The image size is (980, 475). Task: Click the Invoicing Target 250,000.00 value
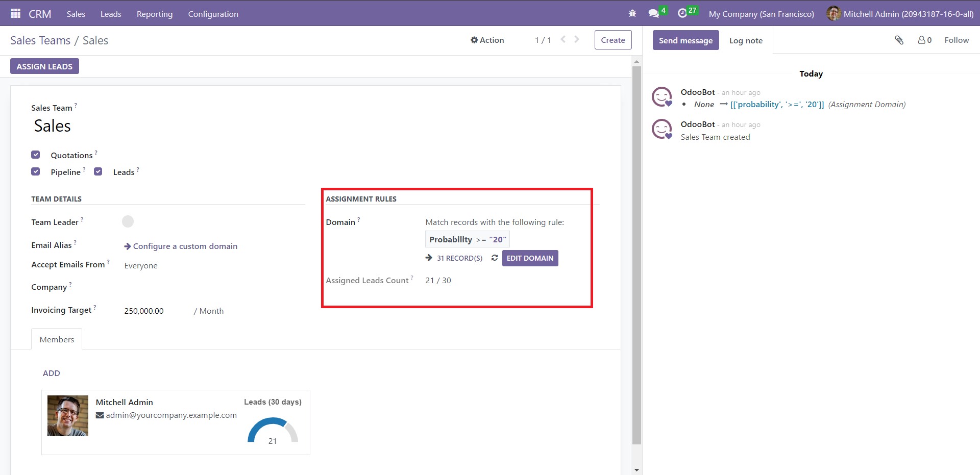coord(144,311)
